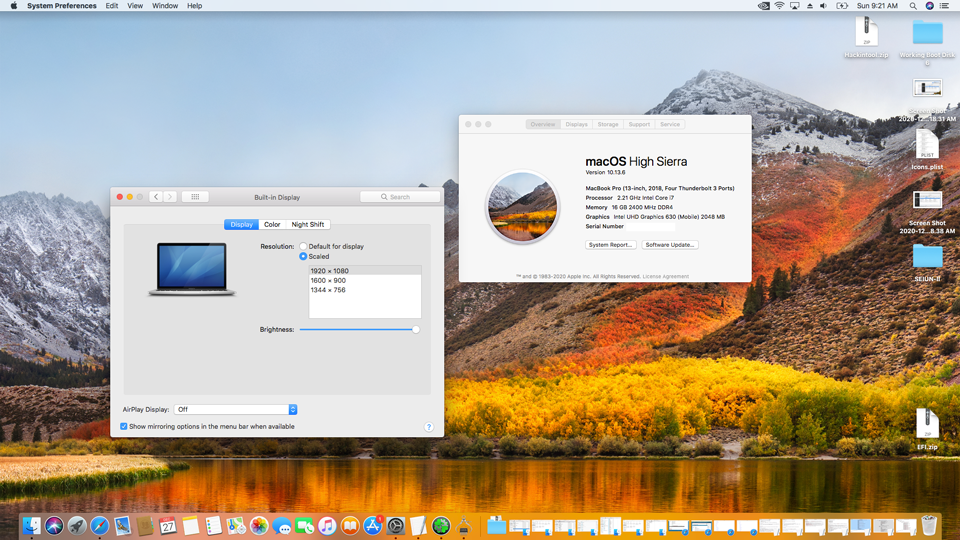The image size is (960, 540).
Task: Open Notification Center list icon
Action: (945, 6)
